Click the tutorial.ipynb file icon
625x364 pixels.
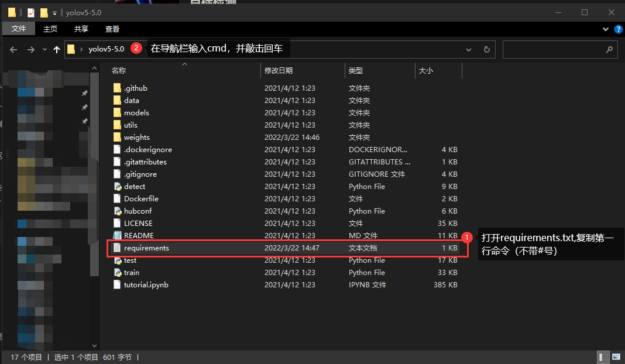pos(117,284)
